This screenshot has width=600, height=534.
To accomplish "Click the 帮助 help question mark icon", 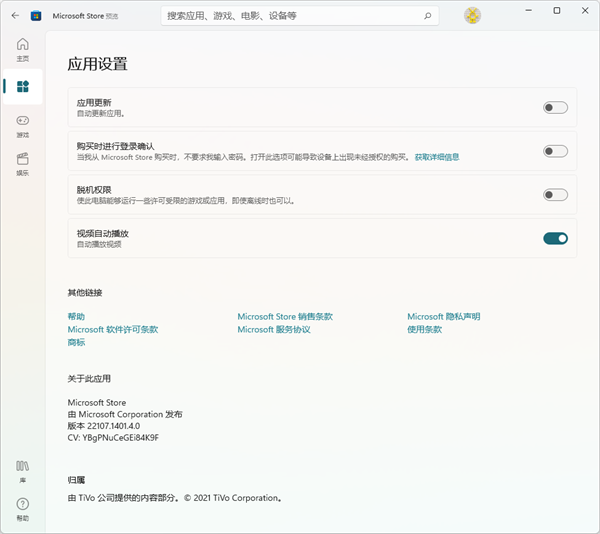I will click(22, 507).
